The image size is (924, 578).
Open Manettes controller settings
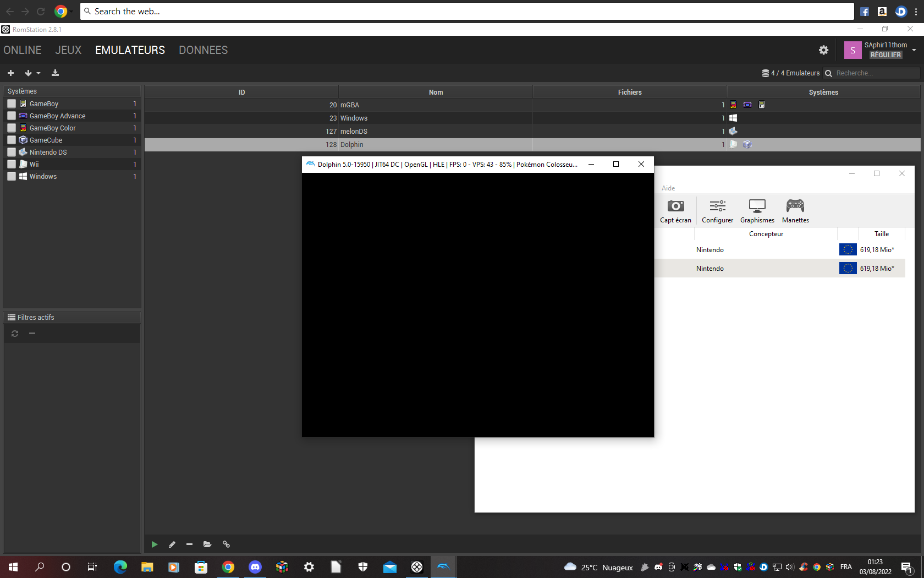tap(795, 211)
